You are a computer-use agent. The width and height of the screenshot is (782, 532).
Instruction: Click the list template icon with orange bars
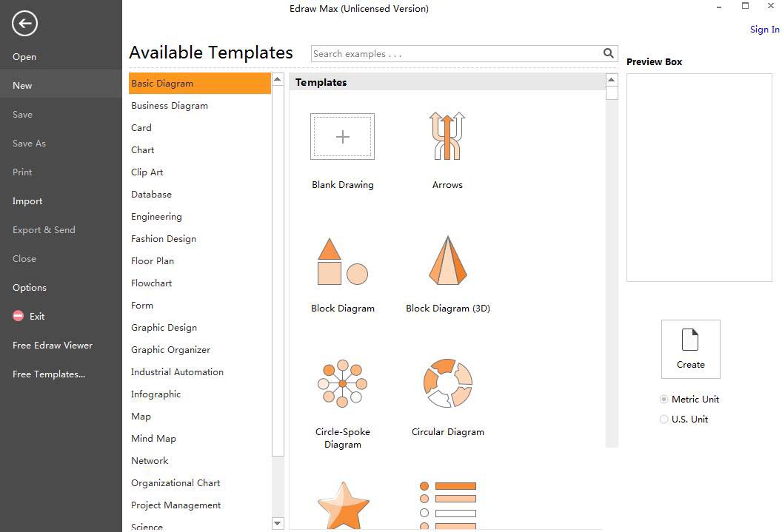pos(448,505)
